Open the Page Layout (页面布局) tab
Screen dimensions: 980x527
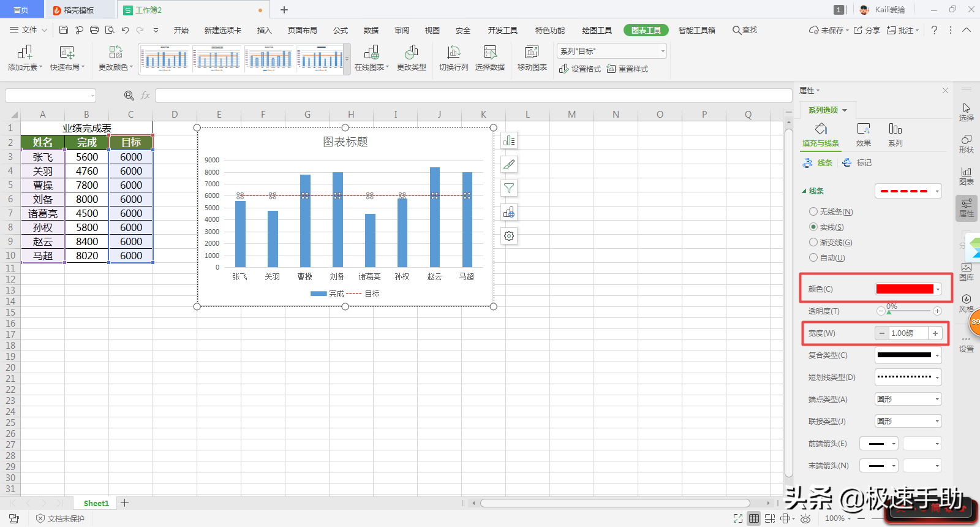click(x=303, y=30)
